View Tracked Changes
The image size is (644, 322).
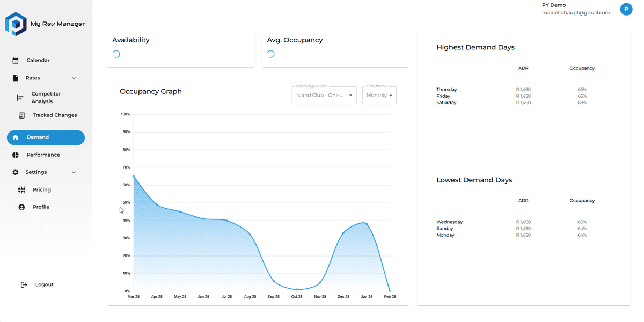[55, 115]
